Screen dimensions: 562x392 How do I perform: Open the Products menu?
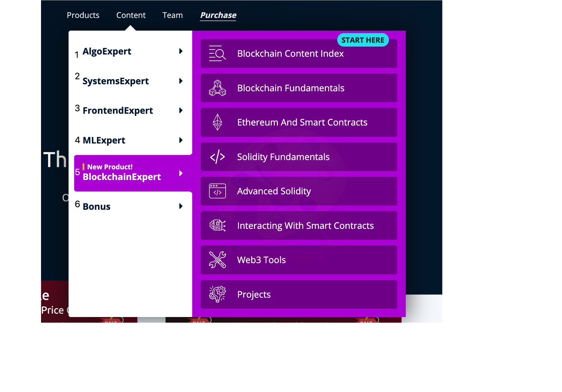(x=83, y=15)
